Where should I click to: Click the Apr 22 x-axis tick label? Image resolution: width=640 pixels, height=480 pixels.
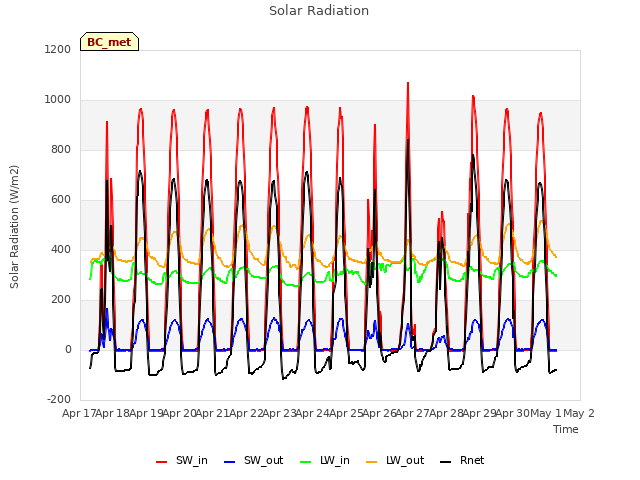[x=246, y=413]
